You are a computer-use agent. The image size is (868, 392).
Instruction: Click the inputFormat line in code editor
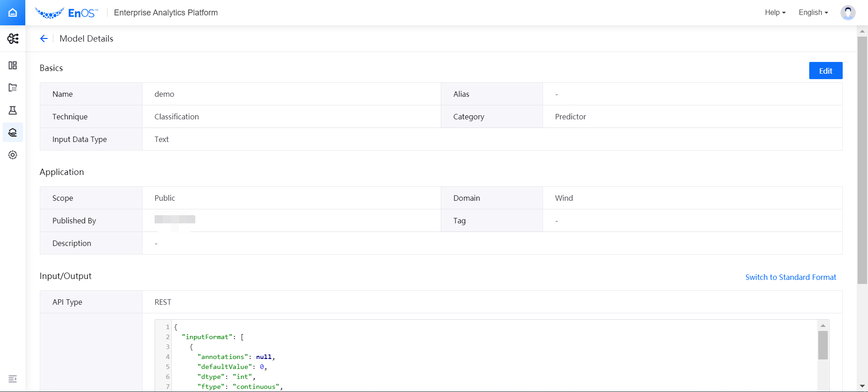212,337
